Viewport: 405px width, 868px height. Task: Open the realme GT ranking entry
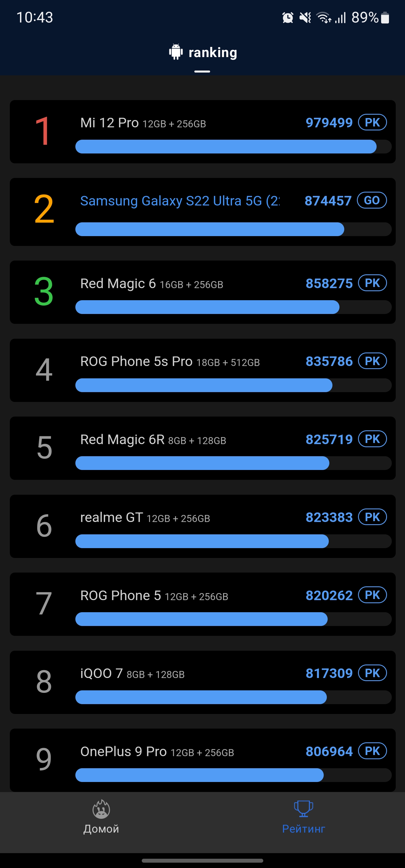(202, 526)
